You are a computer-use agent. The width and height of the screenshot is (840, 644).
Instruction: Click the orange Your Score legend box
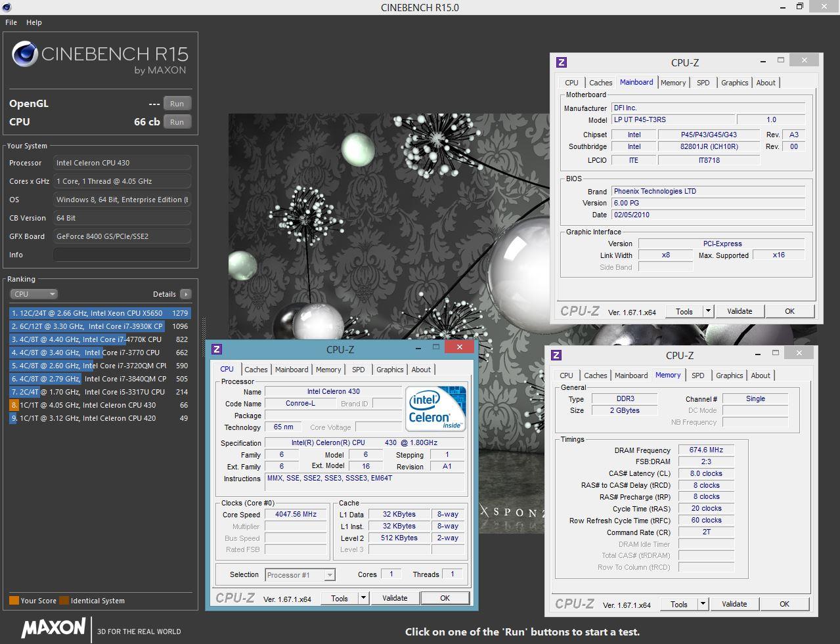[14, 600]
